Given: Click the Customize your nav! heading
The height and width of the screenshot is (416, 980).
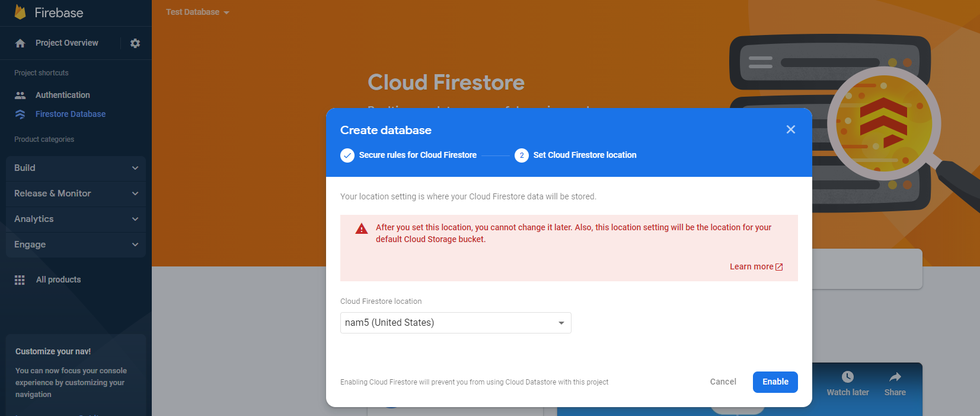Looking at the screenshot, I should (x=53, y=351).
